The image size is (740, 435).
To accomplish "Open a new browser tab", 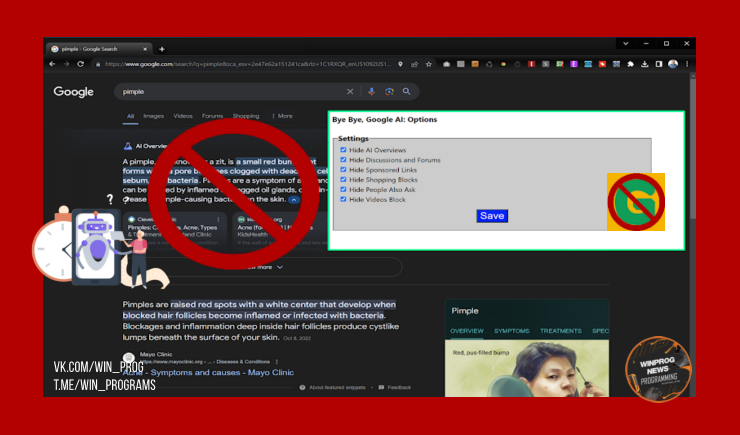I will [x=162, y=49].
